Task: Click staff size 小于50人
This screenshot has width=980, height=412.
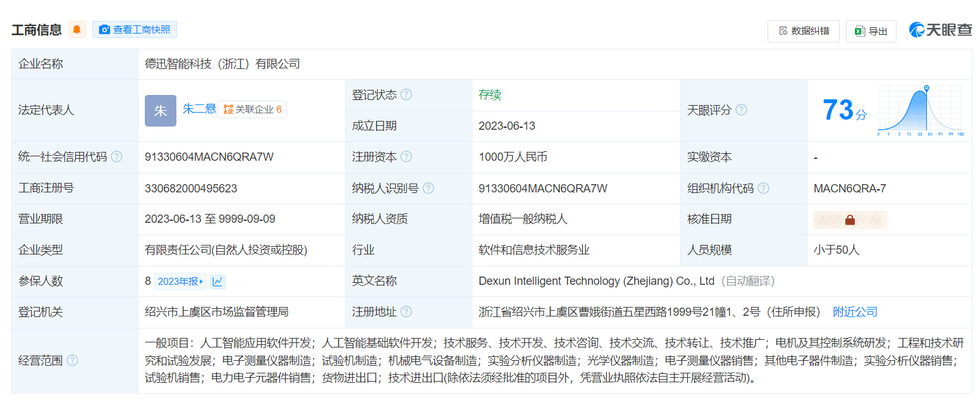Action: coord(836,250)
